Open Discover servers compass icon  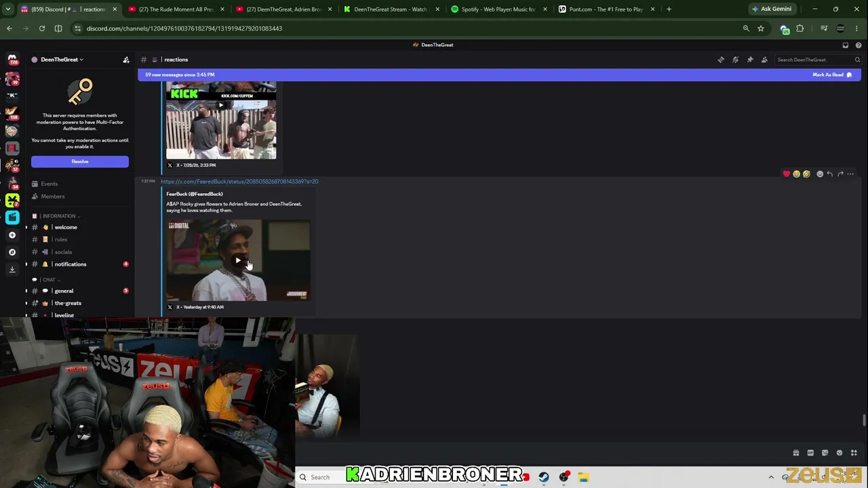point(12,252)
